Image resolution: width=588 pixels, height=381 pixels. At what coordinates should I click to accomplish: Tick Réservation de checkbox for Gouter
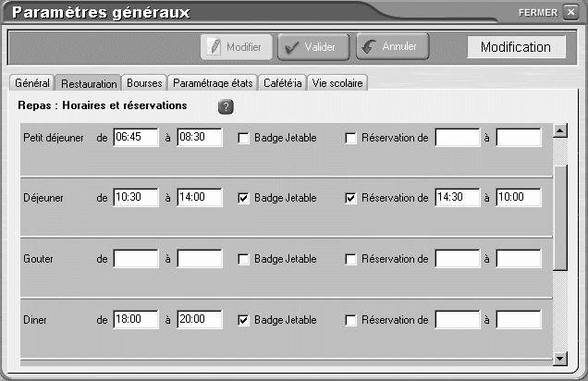350,259
